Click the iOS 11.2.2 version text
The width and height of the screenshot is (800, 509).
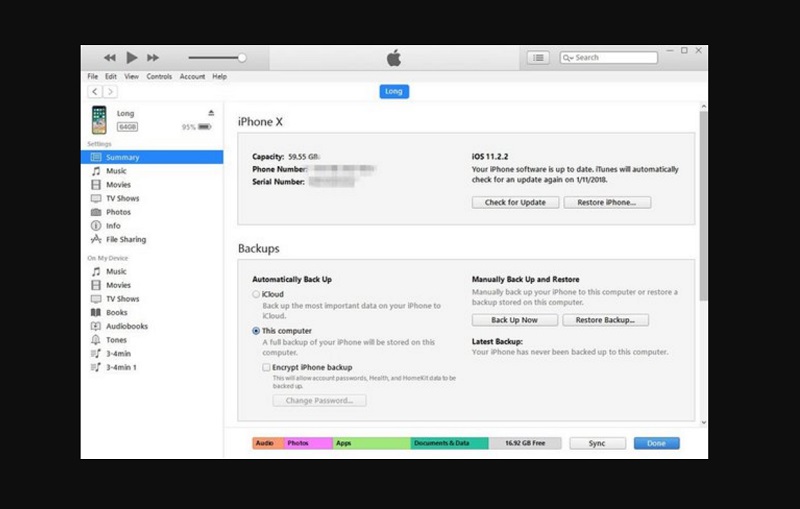coord(490,157)
